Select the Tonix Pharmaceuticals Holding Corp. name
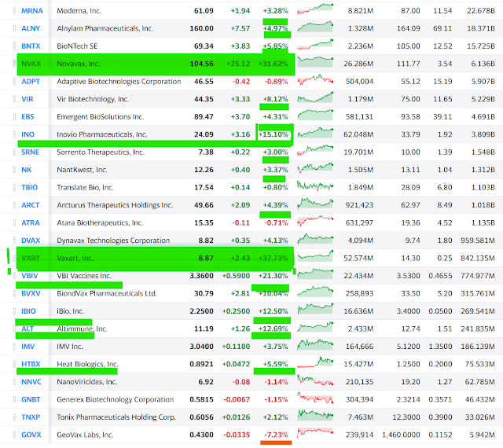 tap(116, 417)
